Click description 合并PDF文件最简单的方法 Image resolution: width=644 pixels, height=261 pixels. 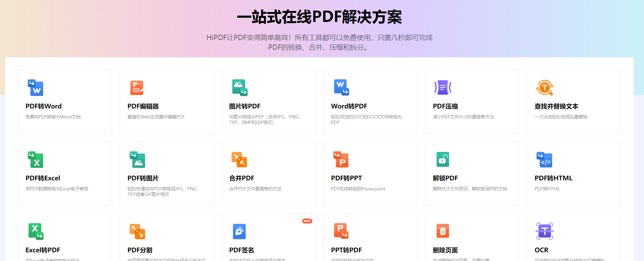255,189
